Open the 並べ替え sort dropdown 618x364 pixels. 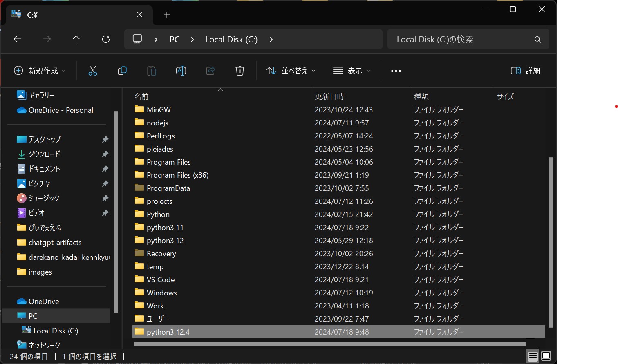pyautogui.click(x=291, y=71)
